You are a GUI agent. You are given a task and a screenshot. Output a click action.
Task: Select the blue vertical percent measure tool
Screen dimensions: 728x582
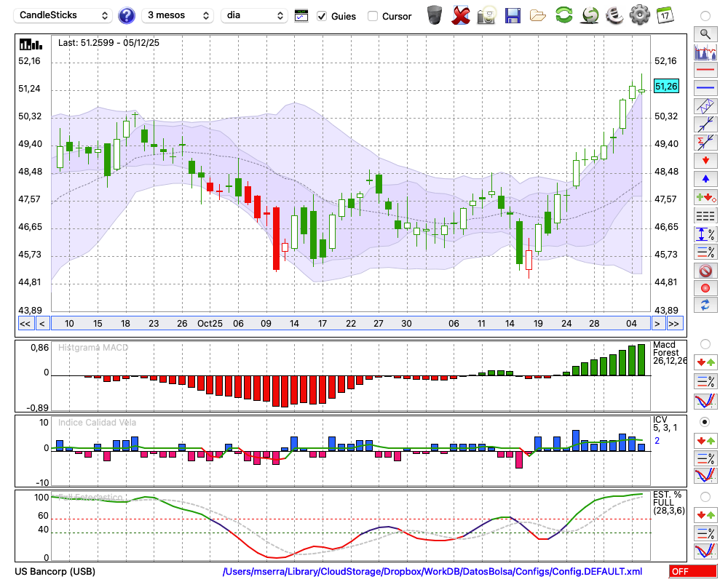[705, 234]
